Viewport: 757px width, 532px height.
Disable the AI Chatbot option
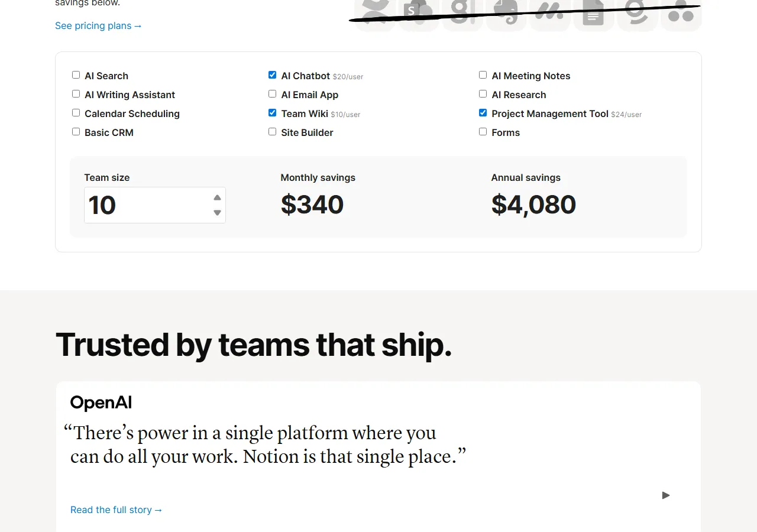pos(272,74)
